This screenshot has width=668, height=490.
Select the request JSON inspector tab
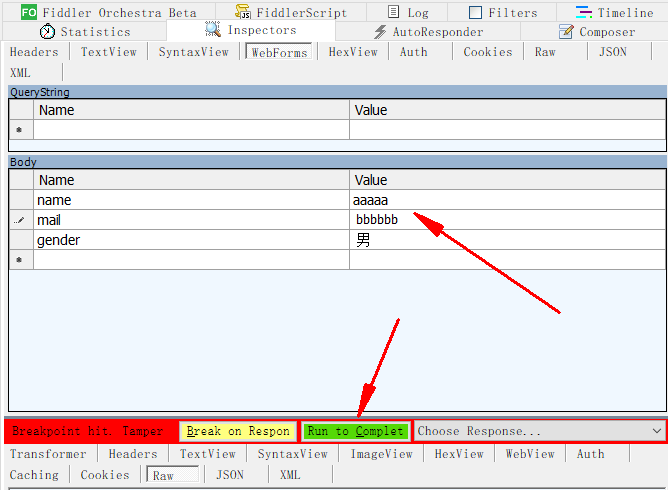point(613,52)
